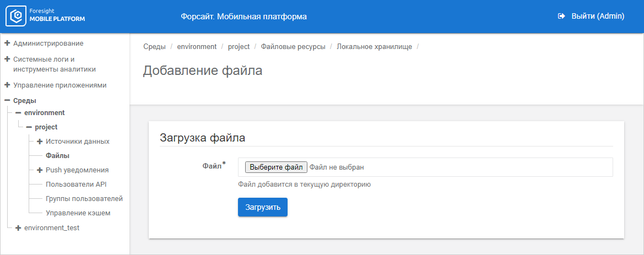The image size is (644, 255).
Task: Go to Группы пользователей
Action: click(x=84, y=199)
